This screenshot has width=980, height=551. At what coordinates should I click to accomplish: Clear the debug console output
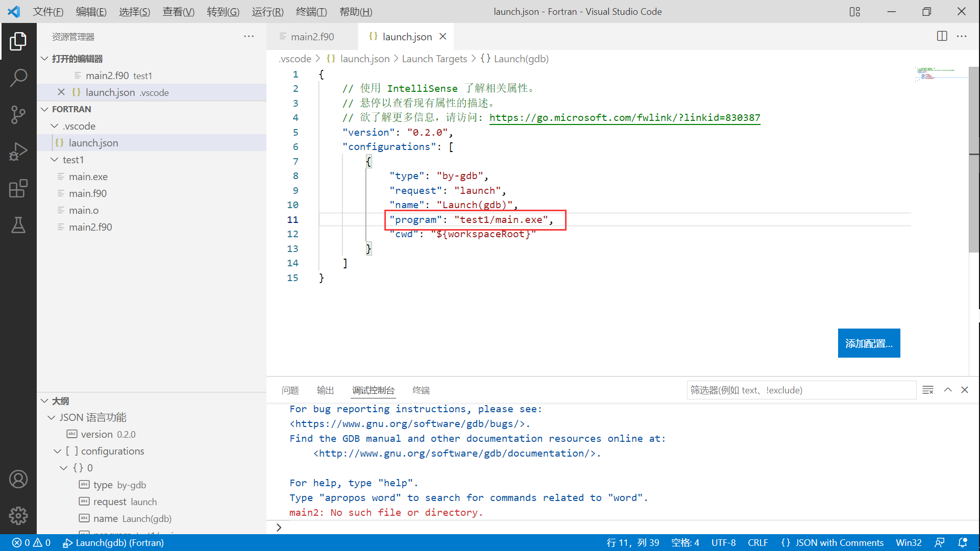point(927,390)
